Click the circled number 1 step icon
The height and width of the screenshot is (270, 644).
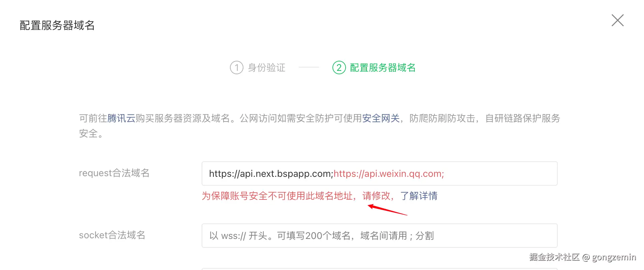[x=237, y=67]
